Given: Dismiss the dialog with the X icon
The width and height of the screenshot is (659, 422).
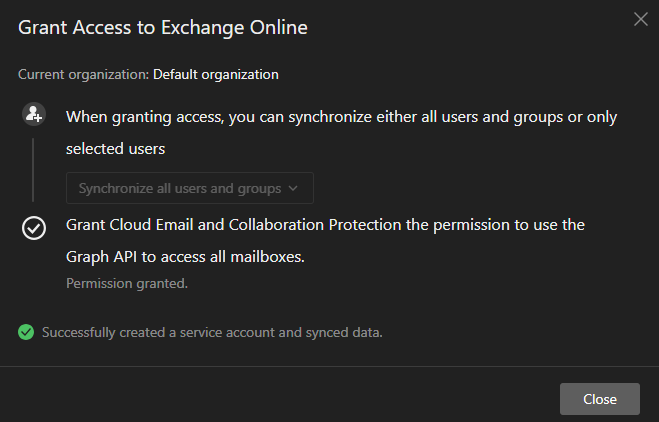Looking at the screenshot, I should pos(641,19).
